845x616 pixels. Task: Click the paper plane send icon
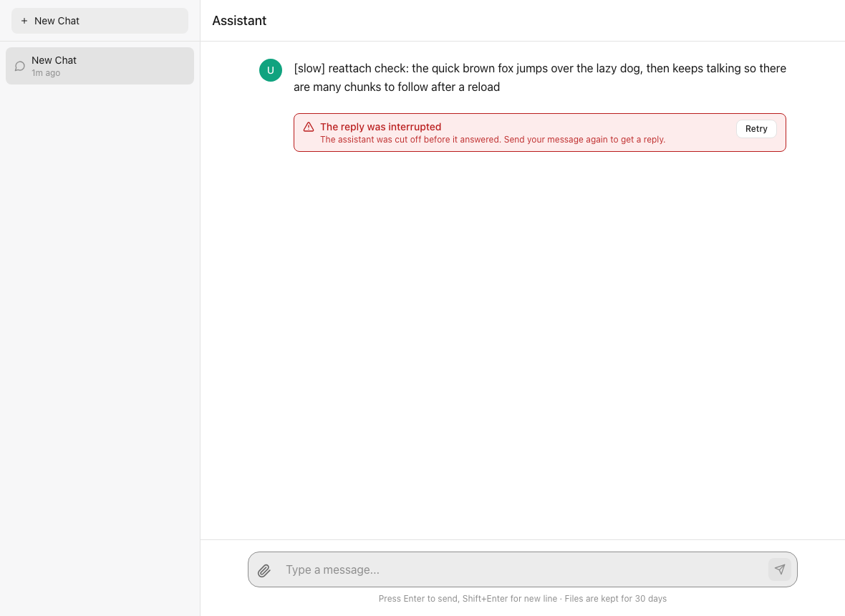[780, 569]
